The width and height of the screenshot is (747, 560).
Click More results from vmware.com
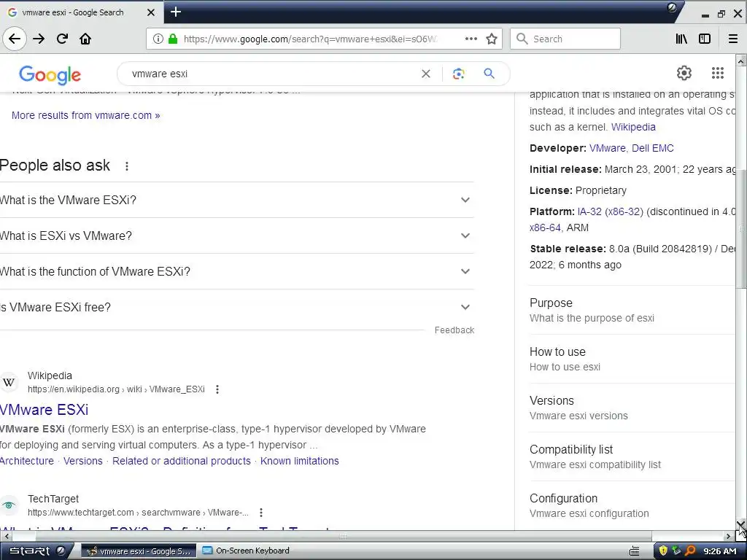tap(86, 115)
